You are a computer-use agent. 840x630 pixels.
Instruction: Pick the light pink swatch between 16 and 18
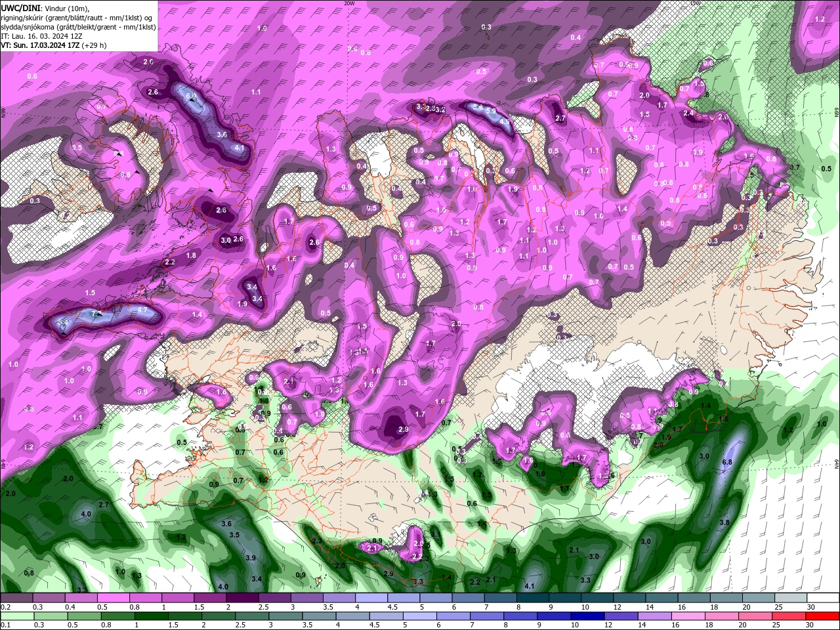[688, 616]
